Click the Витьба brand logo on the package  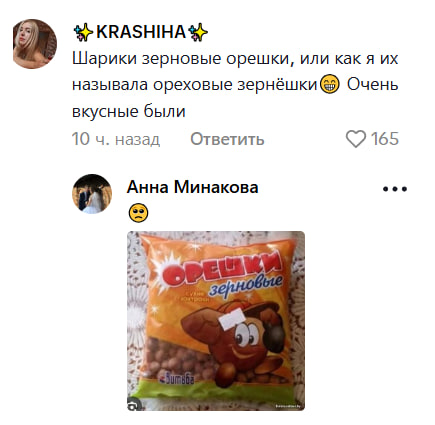(x=177, y=379)
